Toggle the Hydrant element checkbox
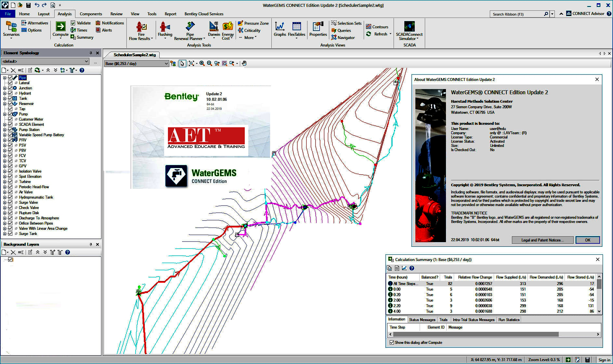Viewport: 613px width, 364px height. pos(10,93)
